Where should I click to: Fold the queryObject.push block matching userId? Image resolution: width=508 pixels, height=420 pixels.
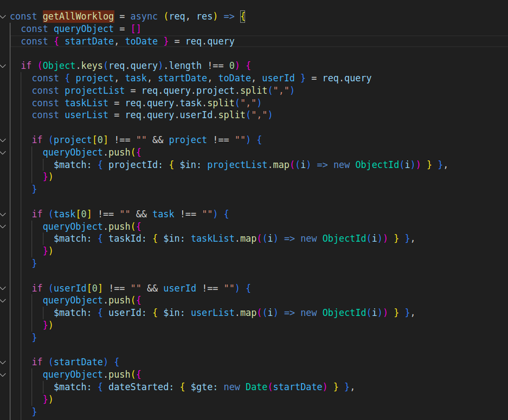coord(3,300)
